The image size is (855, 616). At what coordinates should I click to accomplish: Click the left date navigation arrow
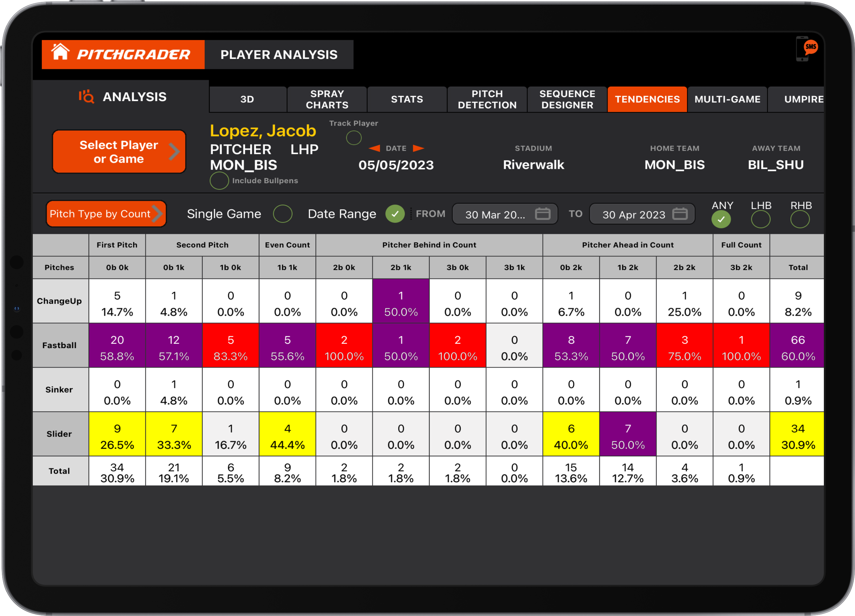[x=374, y=148]
